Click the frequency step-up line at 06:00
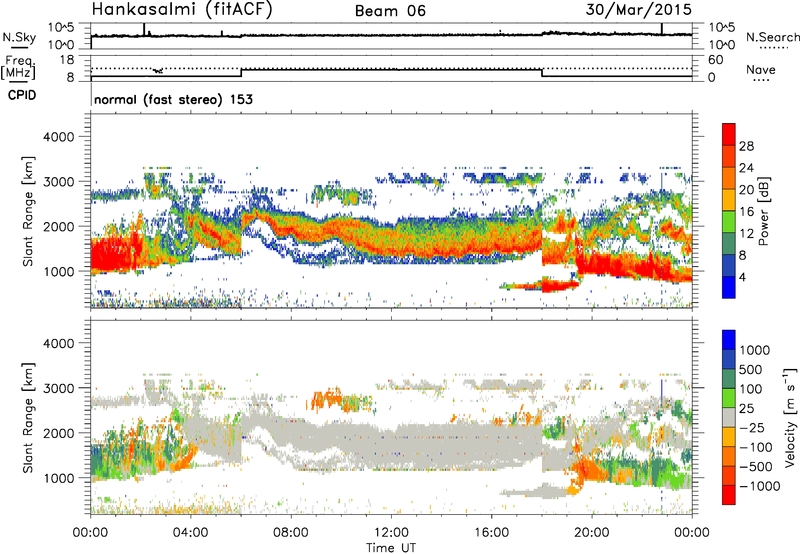The height and width of the screenshot is (554, 800). tap(241, 72)
